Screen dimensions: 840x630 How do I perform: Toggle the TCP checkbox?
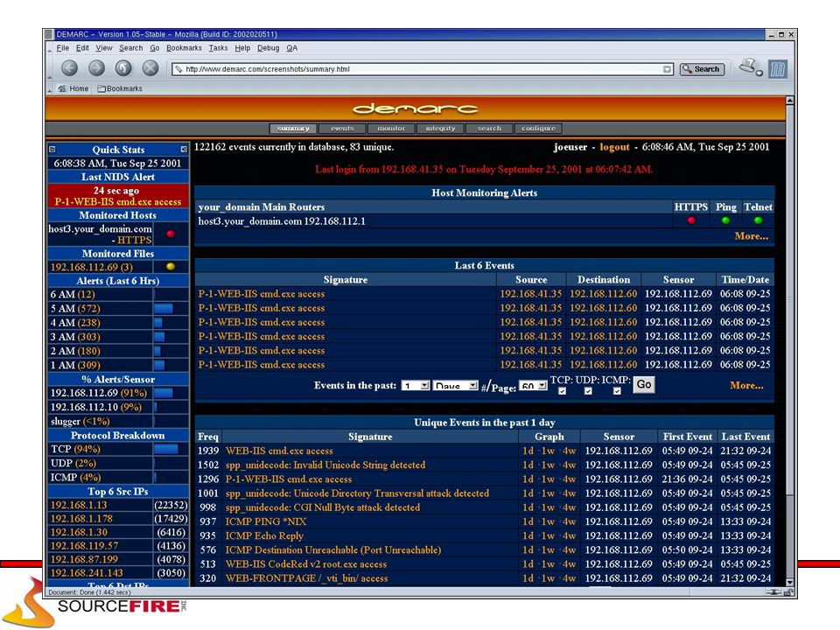tap(562, 391)
